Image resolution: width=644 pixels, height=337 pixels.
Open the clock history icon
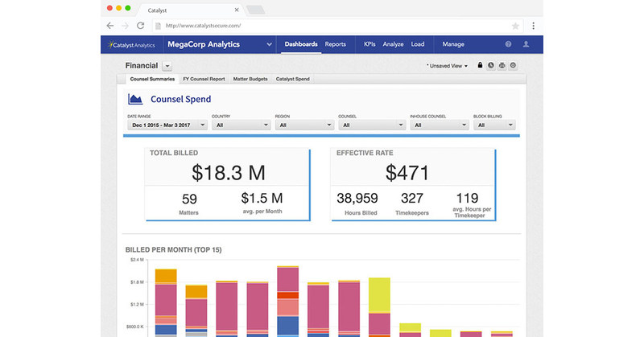[491, 65]
